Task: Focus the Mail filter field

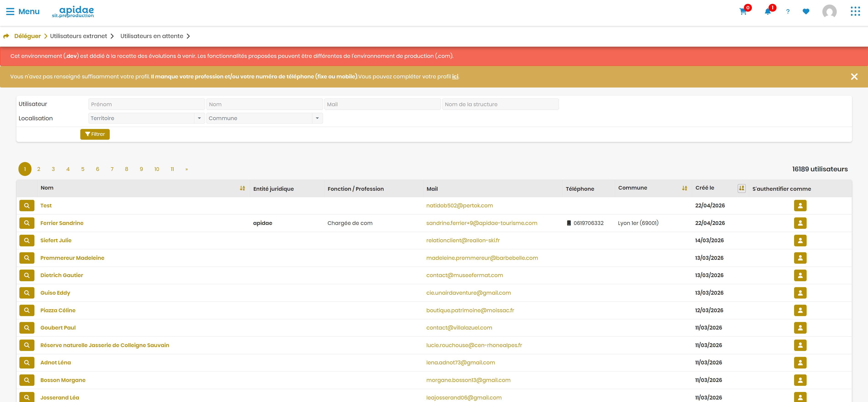Action: coord(383,104)
